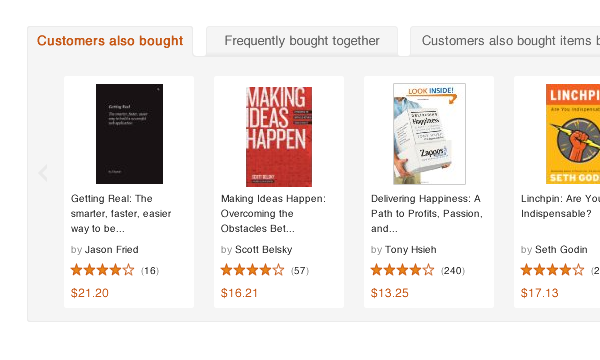Open Delivering Happiness title link
The height and width of the screenshot is (360, 600).
[x=427, y=213]
